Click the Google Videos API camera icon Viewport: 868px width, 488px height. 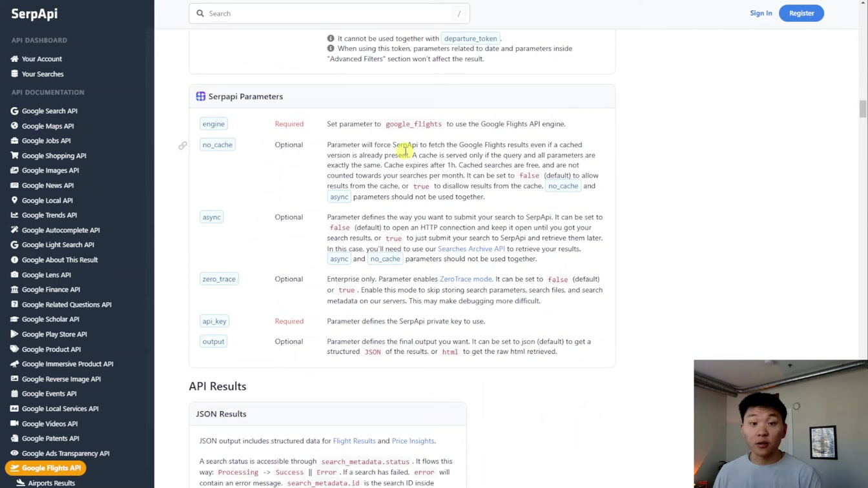coord(14,423)
